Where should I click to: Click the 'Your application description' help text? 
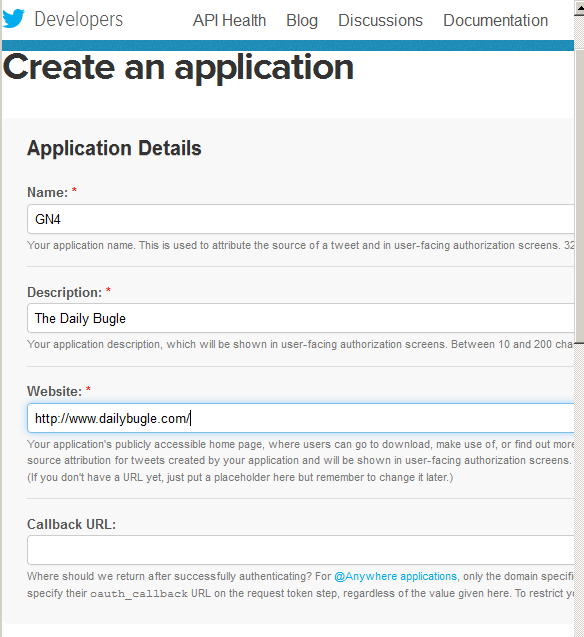coord(301,344)
